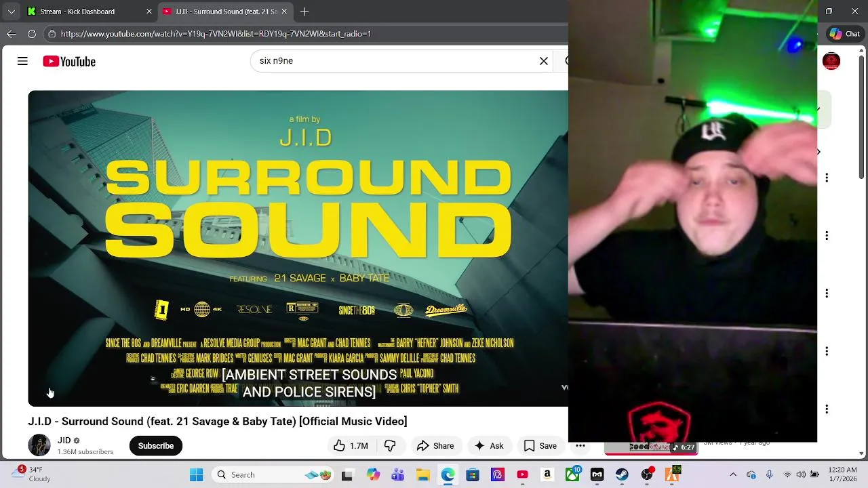Viewport: 868px width, 488px height.
Task: Open Microsoft Store from the taskbar
Action: pos(473,474)
